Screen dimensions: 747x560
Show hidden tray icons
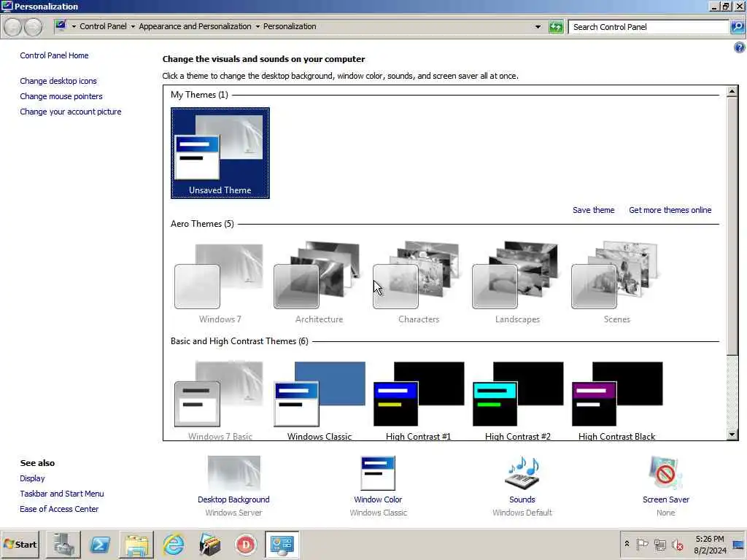(x=627, y=544)
